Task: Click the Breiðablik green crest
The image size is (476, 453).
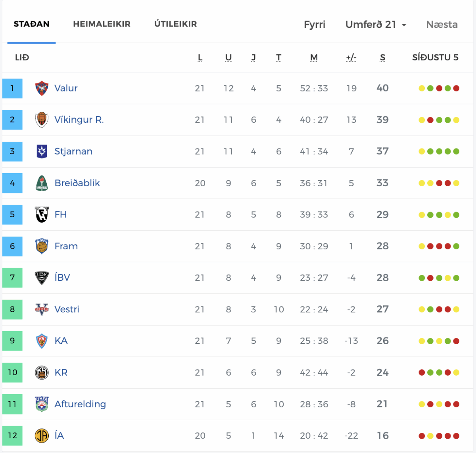Action: coord(42,183)
